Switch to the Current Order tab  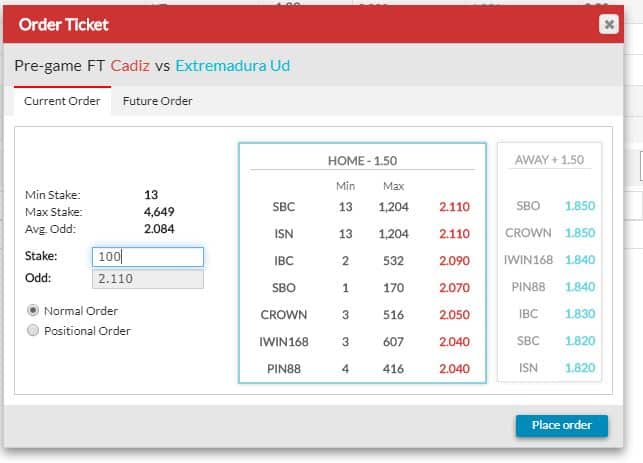coord(62,101)
